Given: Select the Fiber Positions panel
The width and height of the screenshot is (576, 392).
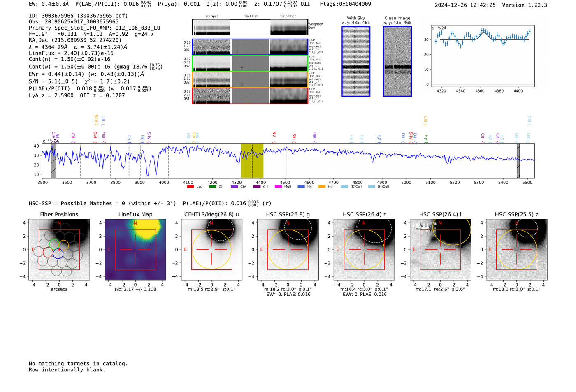Looking at the screenshot, I should point(59,250).
